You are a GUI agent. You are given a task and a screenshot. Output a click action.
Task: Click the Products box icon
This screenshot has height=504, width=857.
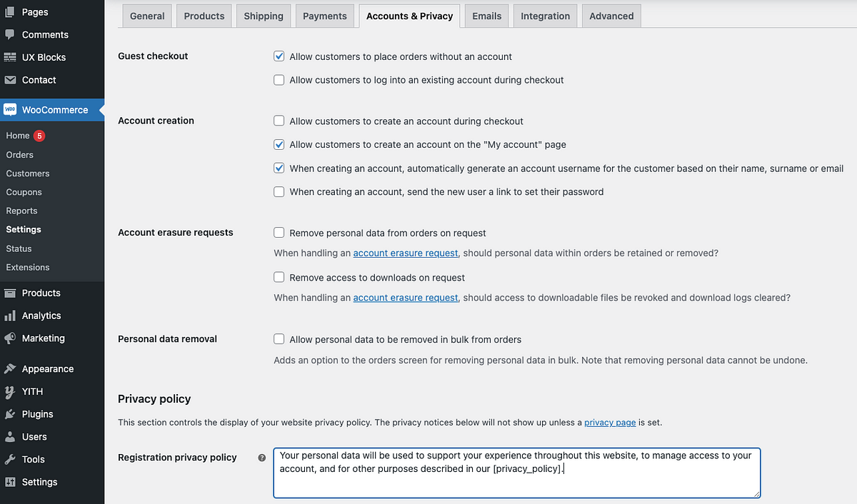pos(10,293)
